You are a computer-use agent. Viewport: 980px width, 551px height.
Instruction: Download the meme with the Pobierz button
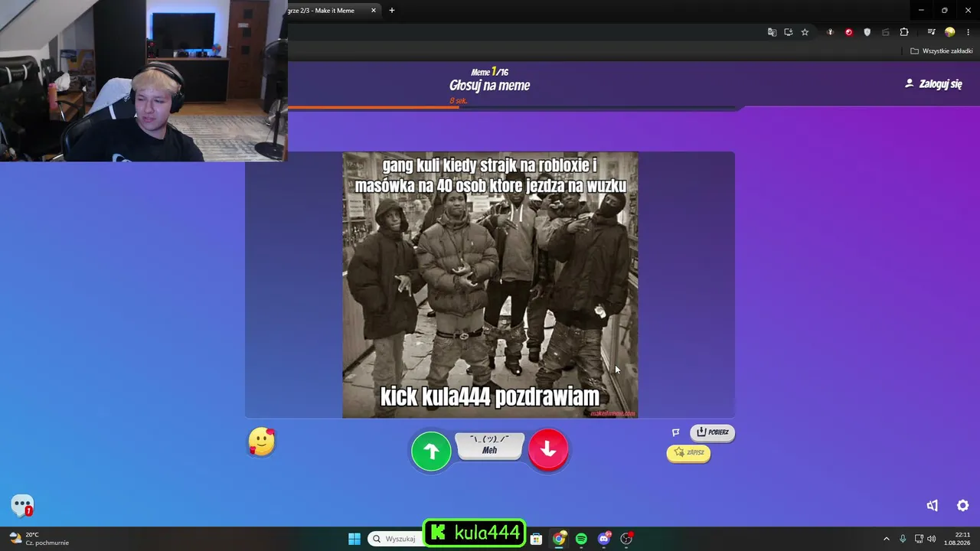tap(712, 432)
